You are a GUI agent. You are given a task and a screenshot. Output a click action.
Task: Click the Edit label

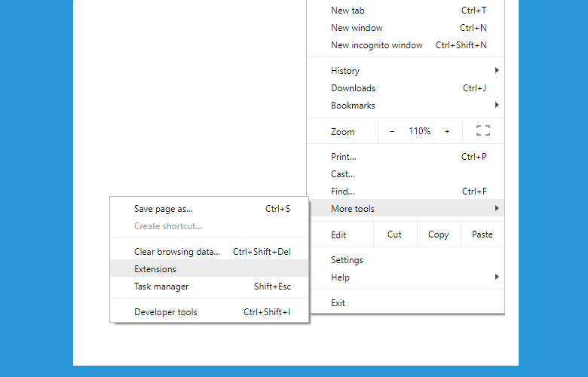338,235
